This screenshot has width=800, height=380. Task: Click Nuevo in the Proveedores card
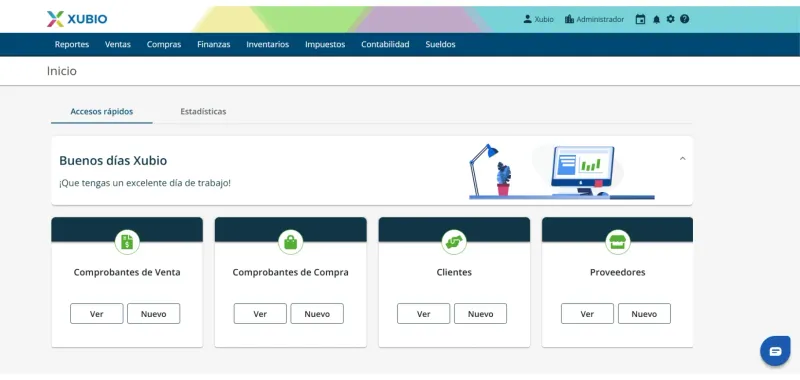click(644, 314)
